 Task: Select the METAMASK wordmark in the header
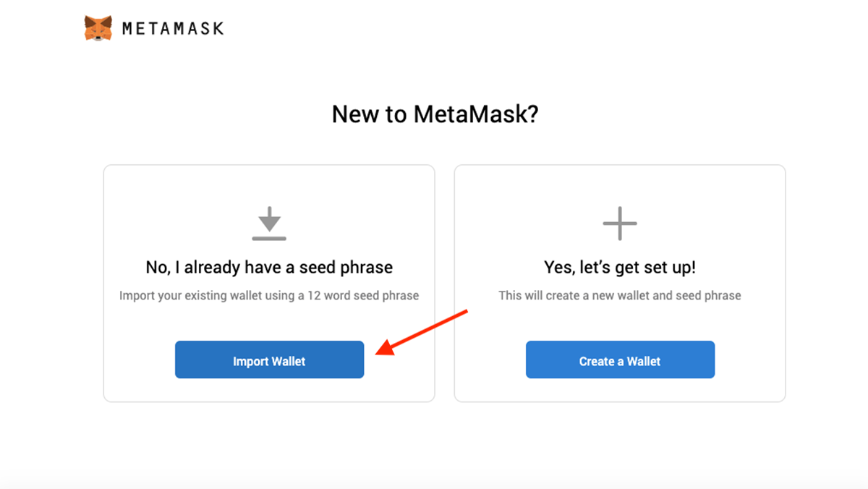tap(174, 27)
